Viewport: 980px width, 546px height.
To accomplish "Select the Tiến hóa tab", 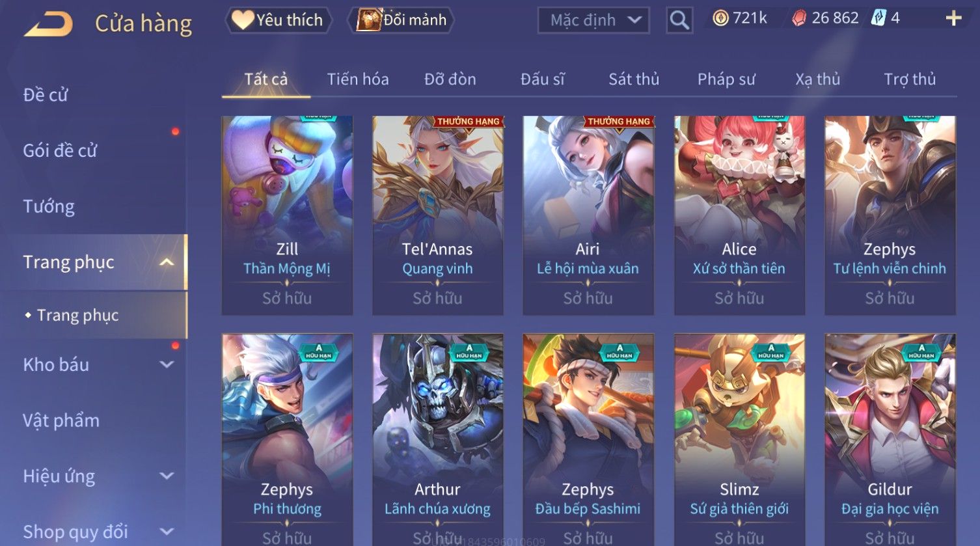I will tap(358, 79).
